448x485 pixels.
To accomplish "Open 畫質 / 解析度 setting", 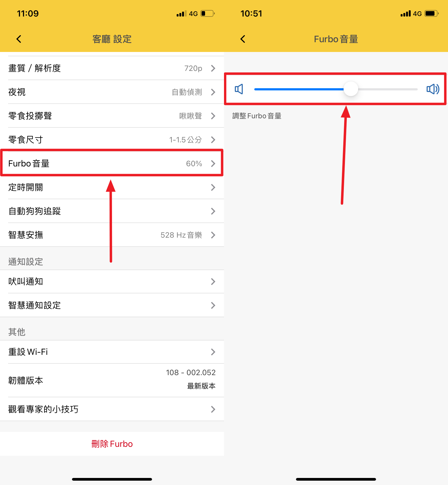I will (112, 68).
